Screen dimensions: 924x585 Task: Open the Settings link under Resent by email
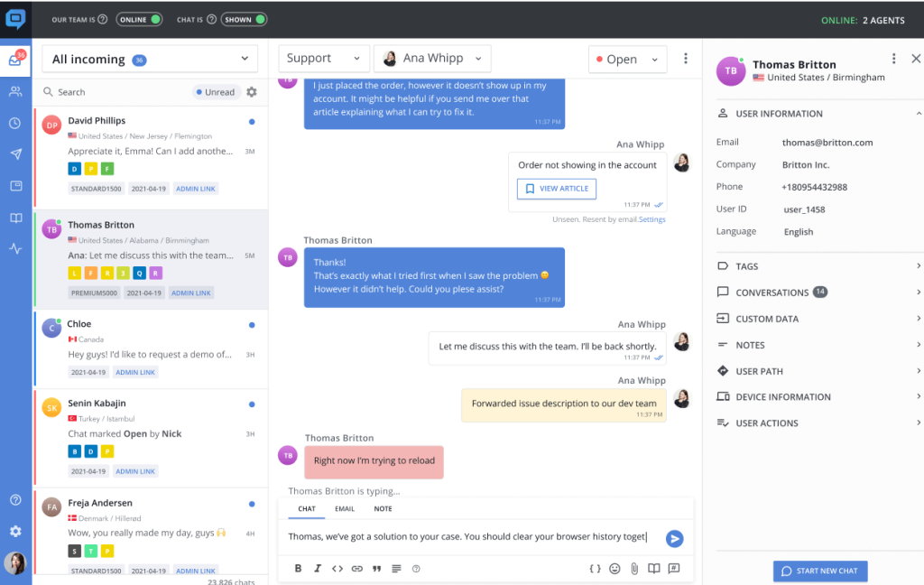(651, 219)
